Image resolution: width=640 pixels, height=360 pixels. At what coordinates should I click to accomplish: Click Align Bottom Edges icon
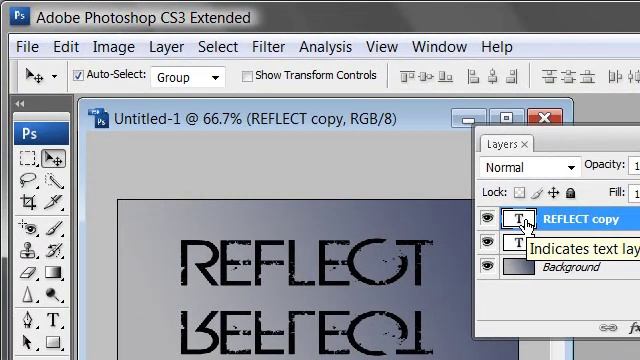tap(445, 76)
